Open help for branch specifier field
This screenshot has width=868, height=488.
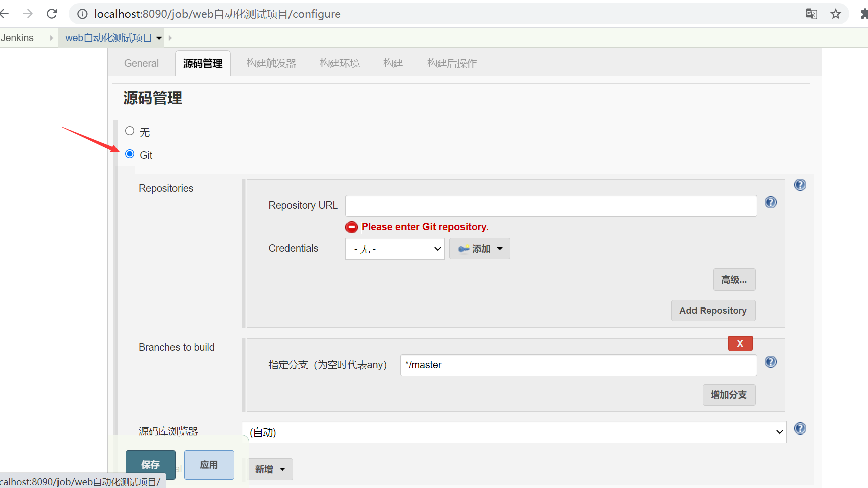771,362
